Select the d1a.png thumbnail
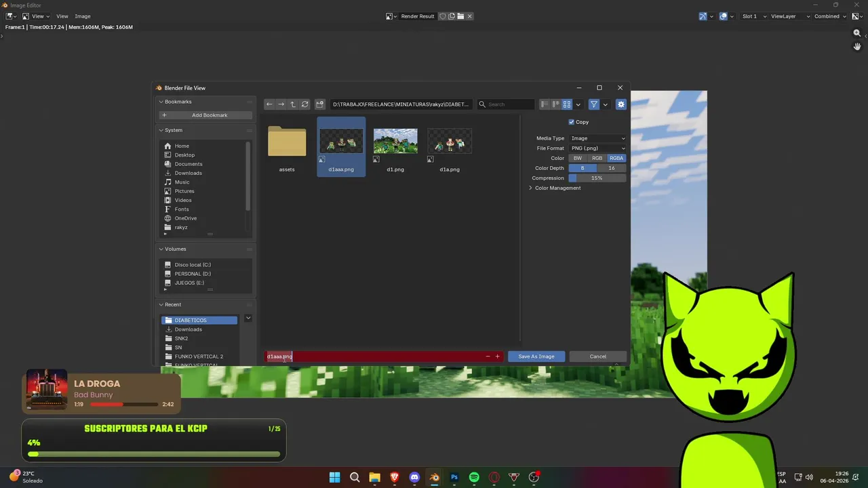Screen dimensions: 868x488 (450, 148)
